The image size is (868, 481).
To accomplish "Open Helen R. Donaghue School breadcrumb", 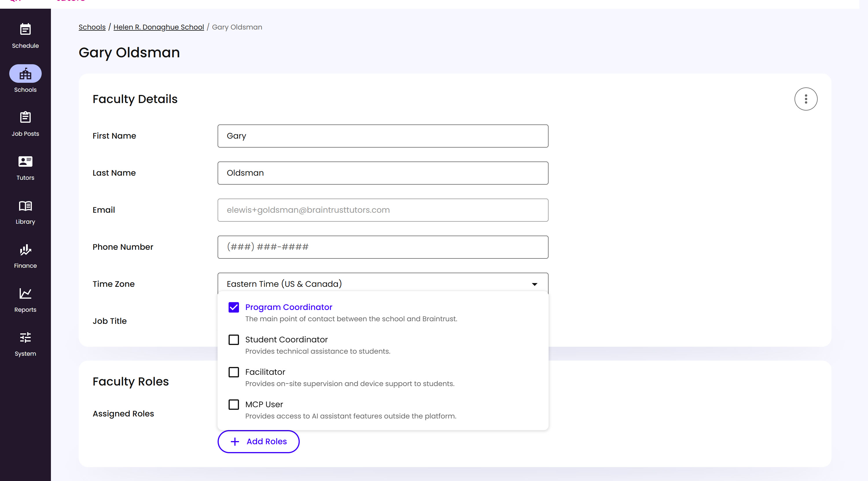I will (x=159, y=27).
